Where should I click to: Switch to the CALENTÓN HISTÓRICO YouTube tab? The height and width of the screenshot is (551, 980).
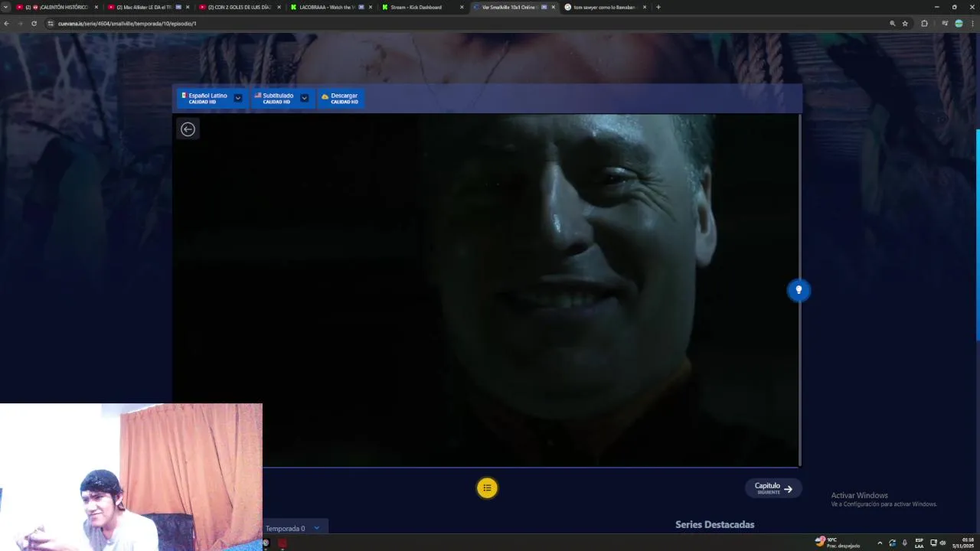pos(56,7)
